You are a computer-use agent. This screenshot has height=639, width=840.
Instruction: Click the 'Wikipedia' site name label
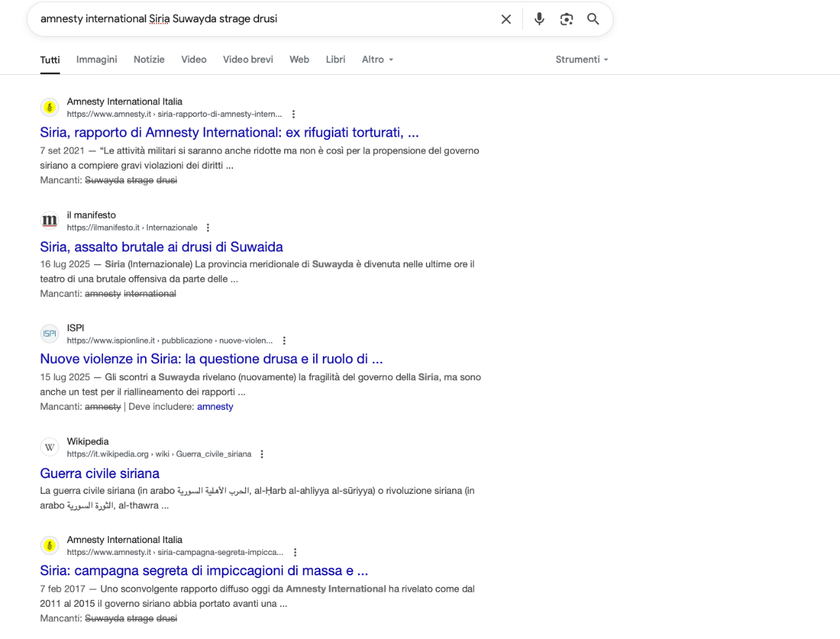pyautogui.click(x=88, y=441)
